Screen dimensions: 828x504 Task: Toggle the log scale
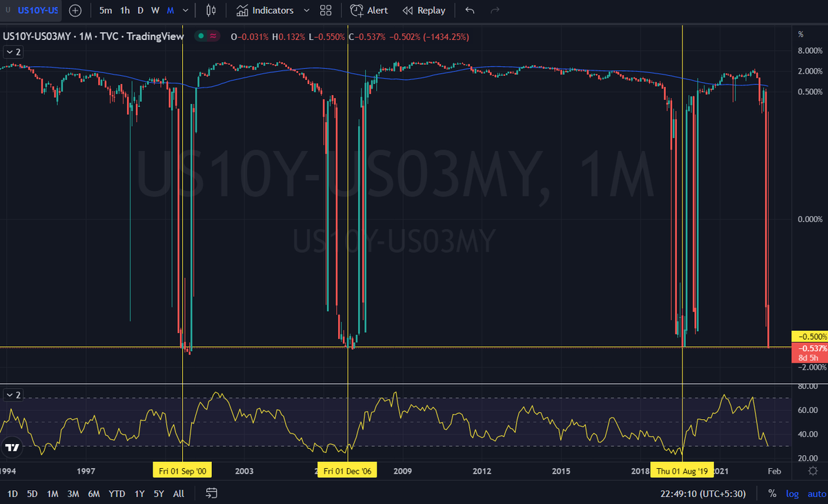pyautogui.click(x=792, y=494)
